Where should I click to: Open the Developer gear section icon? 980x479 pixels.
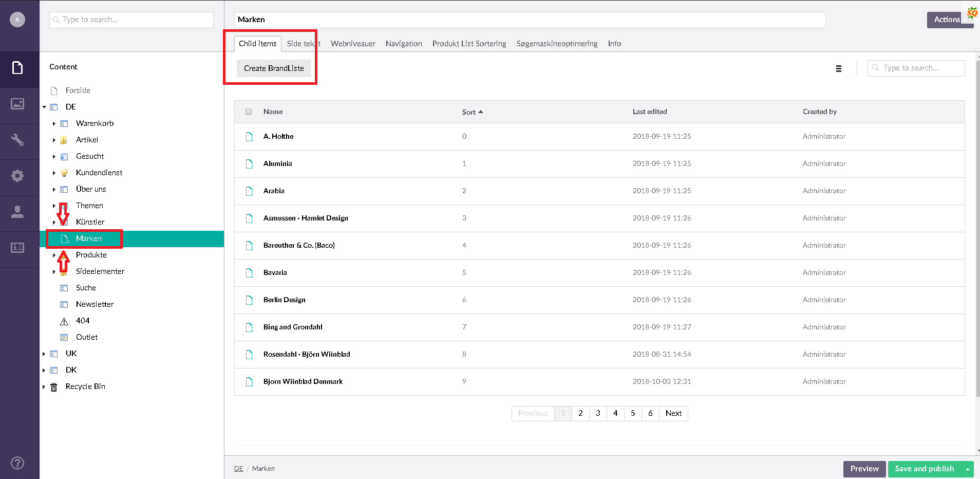point(17,176)
